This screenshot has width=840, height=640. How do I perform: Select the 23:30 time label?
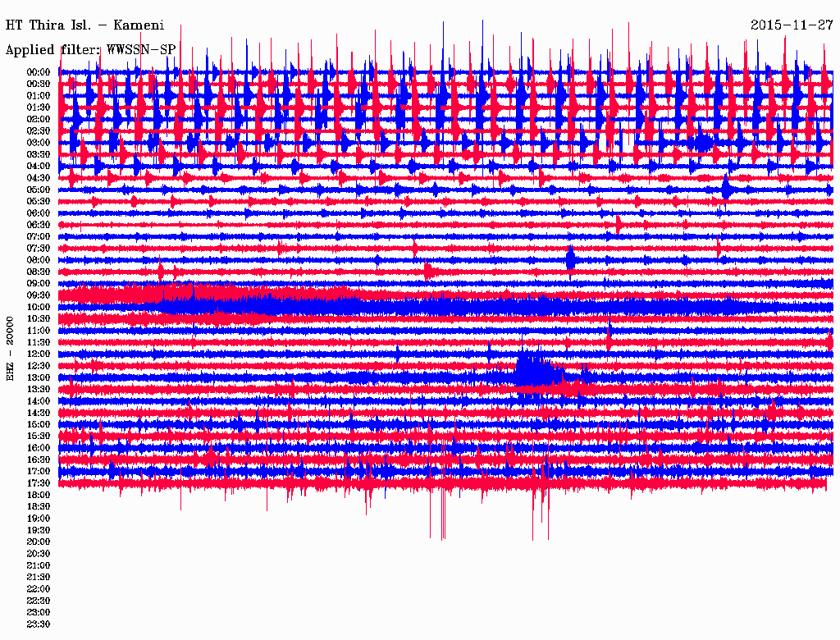point(39,625)
